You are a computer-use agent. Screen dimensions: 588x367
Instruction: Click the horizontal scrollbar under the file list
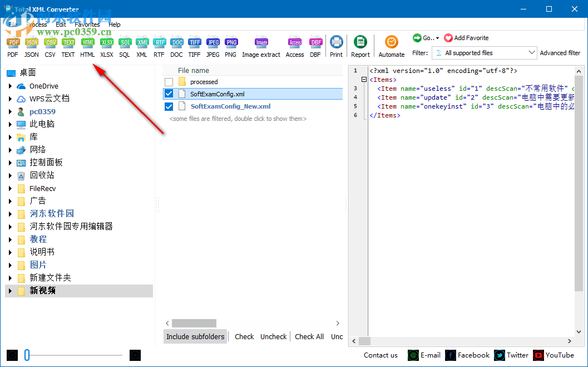pyautogui.click(x=194, y=323)
